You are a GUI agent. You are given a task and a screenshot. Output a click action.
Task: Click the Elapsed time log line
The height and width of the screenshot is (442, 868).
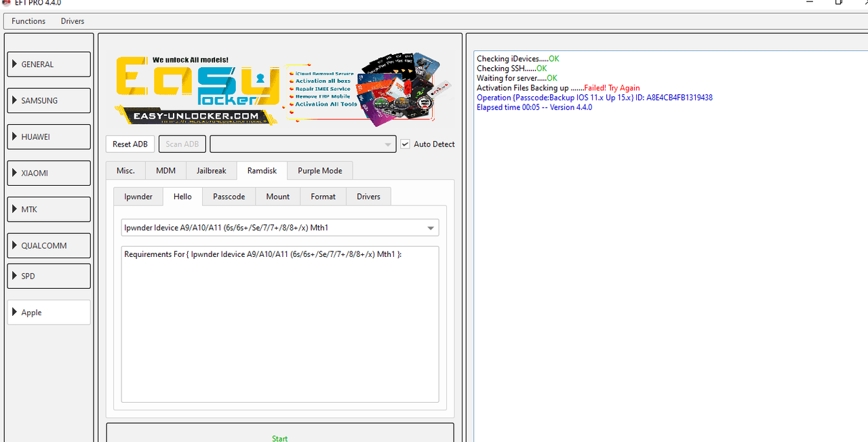pos(534,108)
